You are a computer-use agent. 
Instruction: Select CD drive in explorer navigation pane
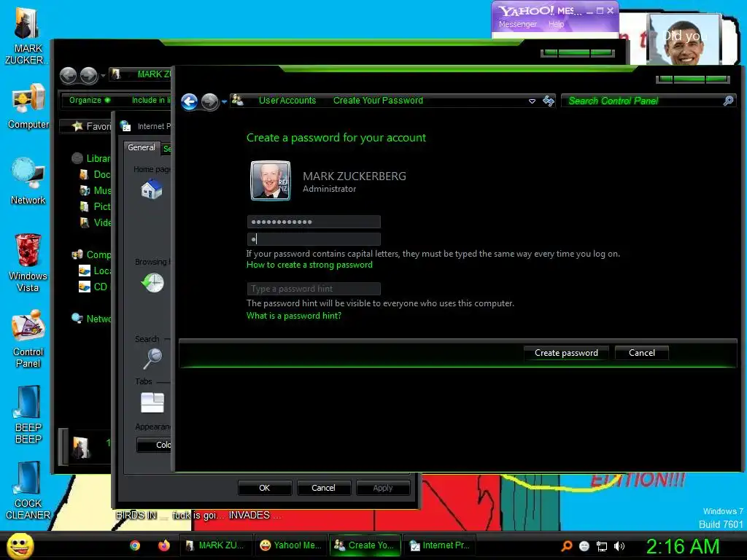point(94,287)
